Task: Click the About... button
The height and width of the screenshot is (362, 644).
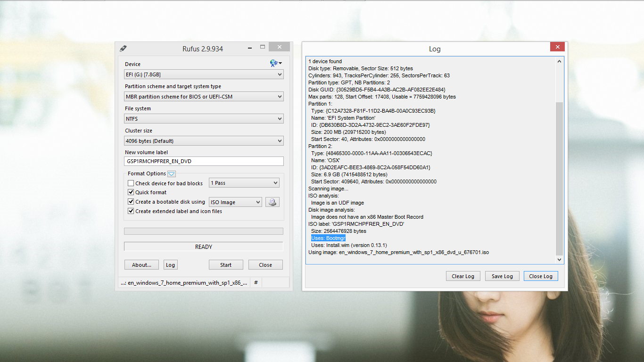Action: click(x=141, y=265)
